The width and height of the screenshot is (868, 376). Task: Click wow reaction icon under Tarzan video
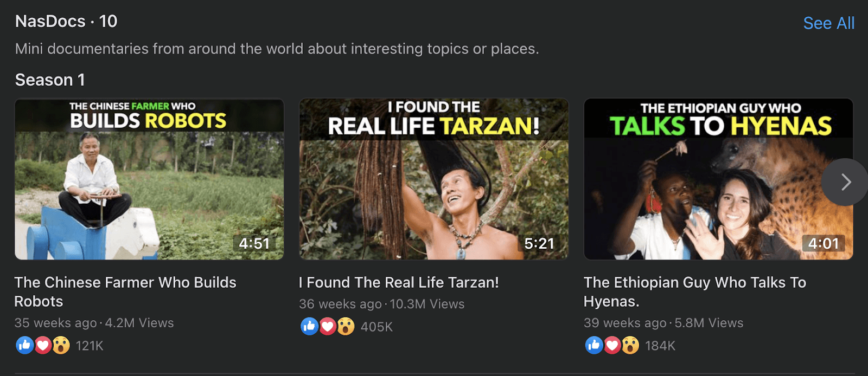[346, 326]
